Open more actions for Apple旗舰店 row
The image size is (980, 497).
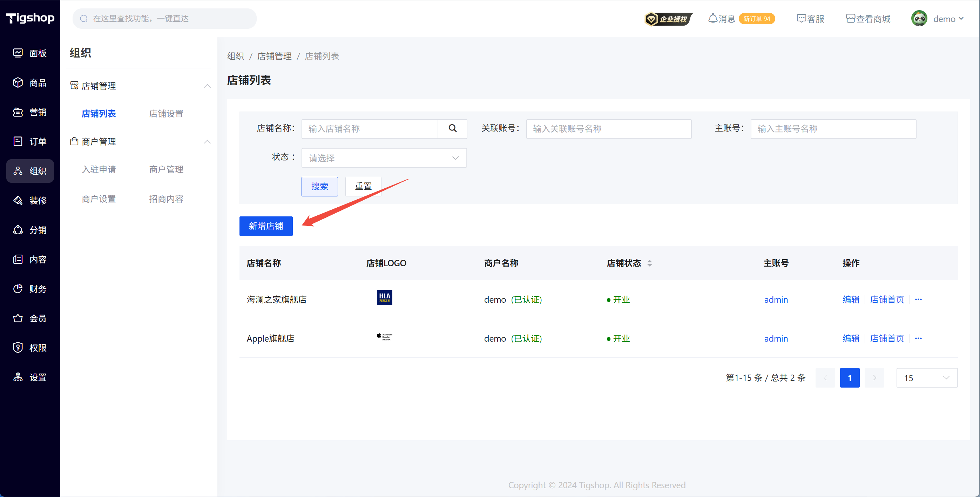pos(918,338)
